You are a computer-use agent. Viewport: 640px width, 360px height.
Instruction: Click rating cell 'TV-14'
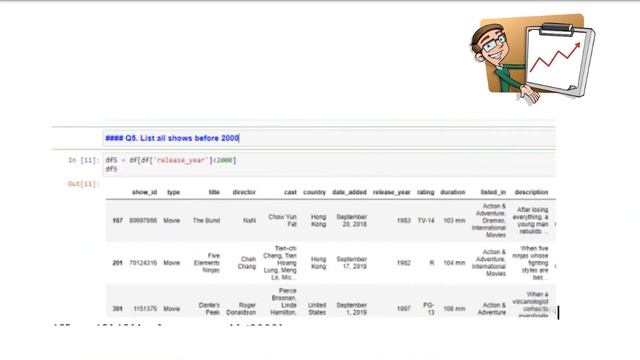(x=426, y=220)
